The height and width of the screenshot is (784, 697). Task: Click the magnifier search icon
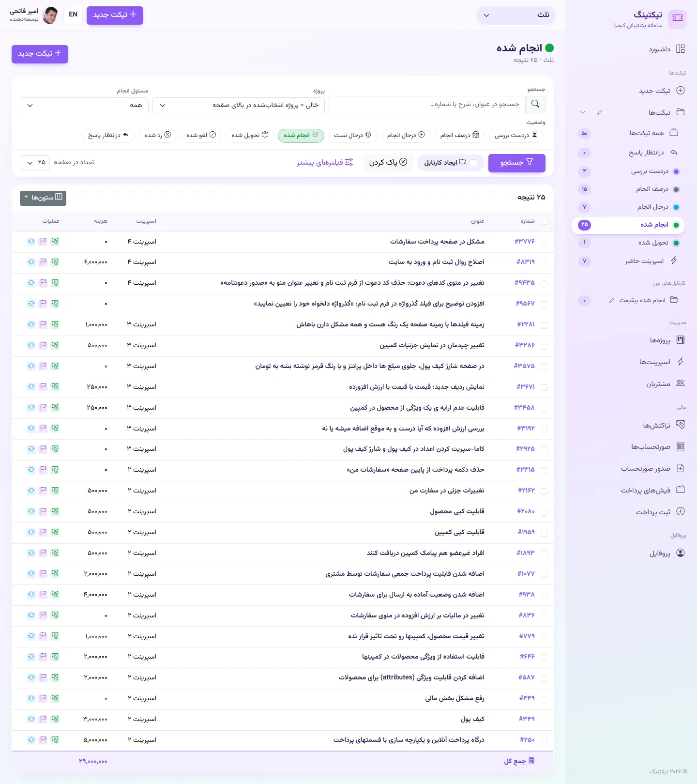point(535,104)
